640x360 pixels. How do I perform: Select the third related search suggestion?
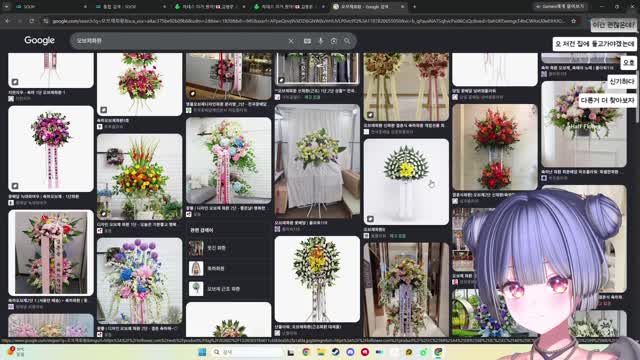coord(229,289)
